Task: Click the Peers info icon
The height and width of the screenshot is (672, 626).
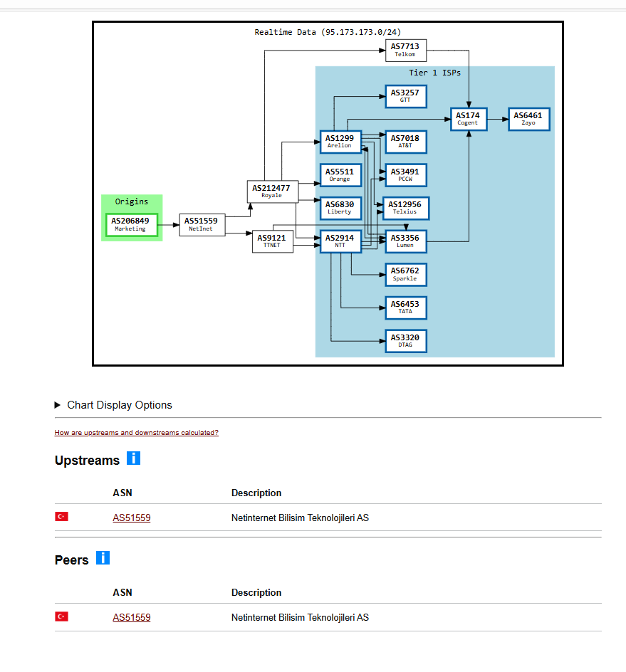Action: click(x=103, y=557)
